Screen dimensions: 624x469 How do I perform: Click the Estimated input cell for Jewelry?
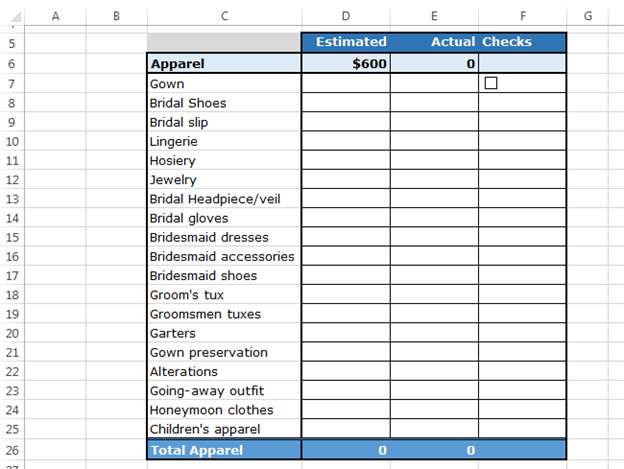point(346,179)
